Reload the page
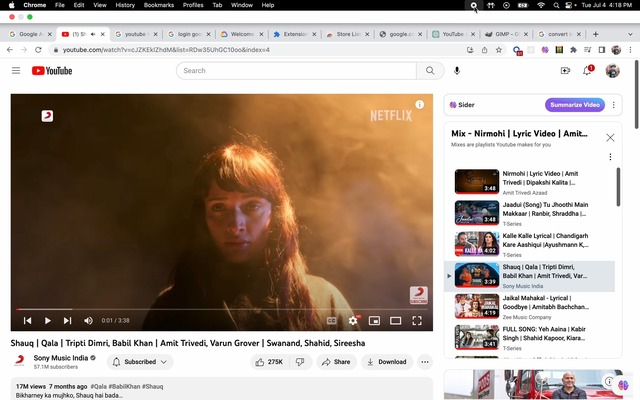This screenshot has height=400, width=640. coord(38,50)
